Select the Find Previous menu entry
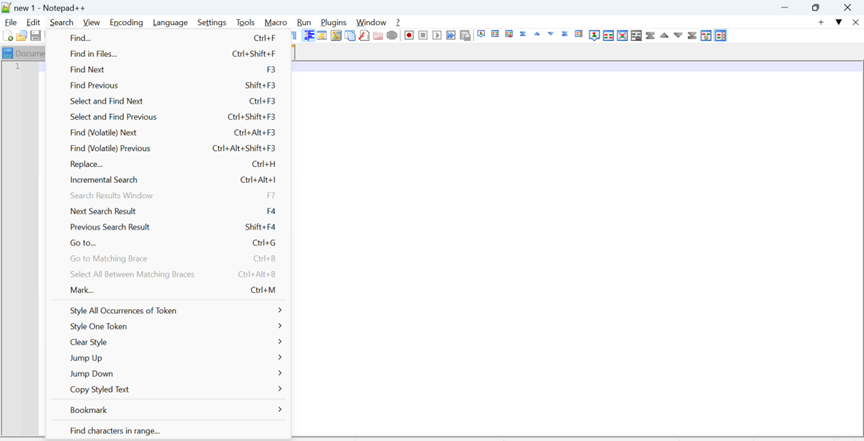Viewport: 864px width, 441px height. pyautogui.click(x=169, y=85)
